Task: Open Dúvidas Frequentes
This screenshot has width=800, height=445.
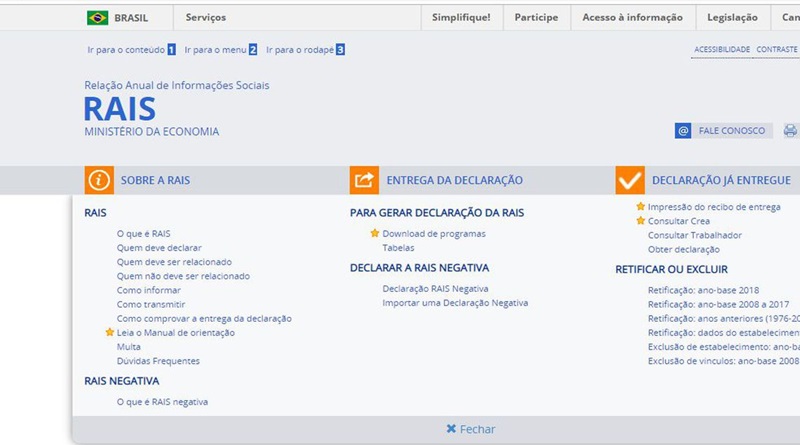Action: 158,361
